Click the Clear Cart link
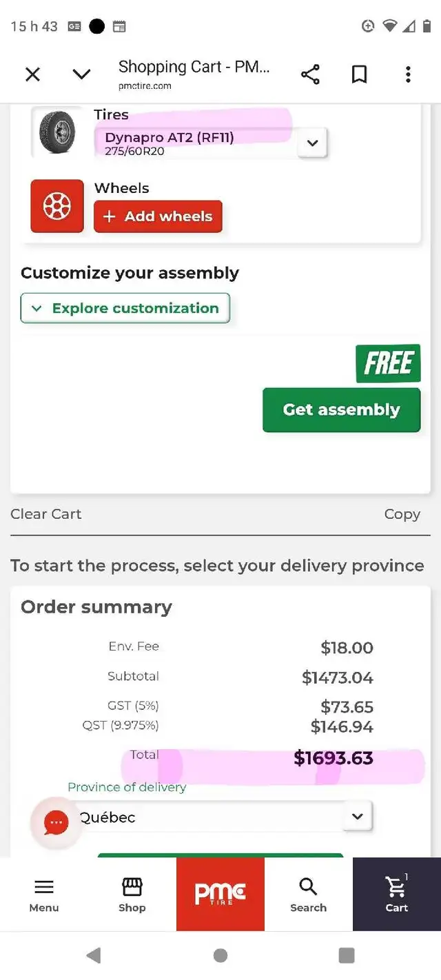This screenshot has width=441, height=980. pyautogui.click(x=46, y=514)
